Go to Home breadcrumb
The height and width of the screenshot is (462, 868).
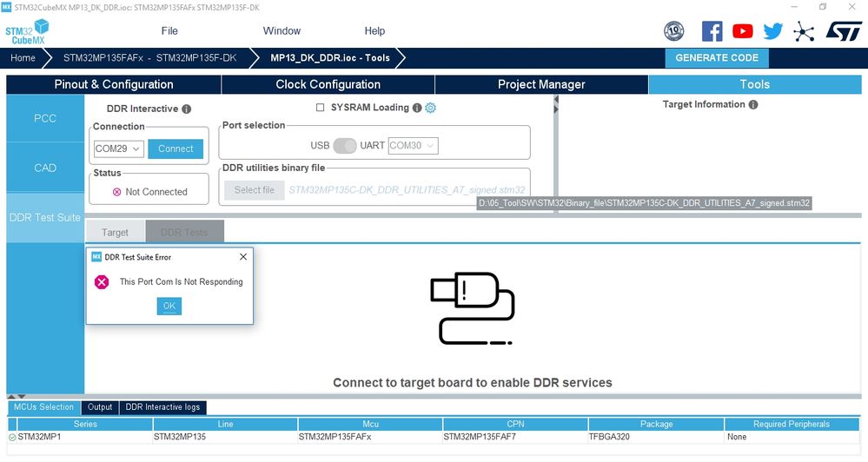23,57
